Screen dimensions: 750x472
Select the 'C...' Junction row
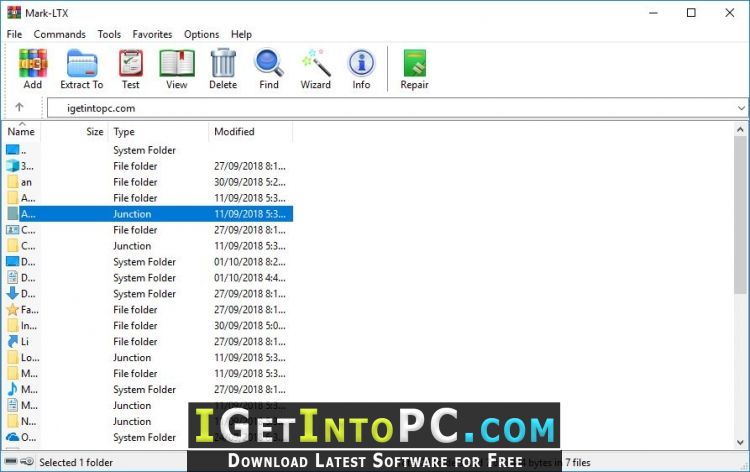[148, 246]
